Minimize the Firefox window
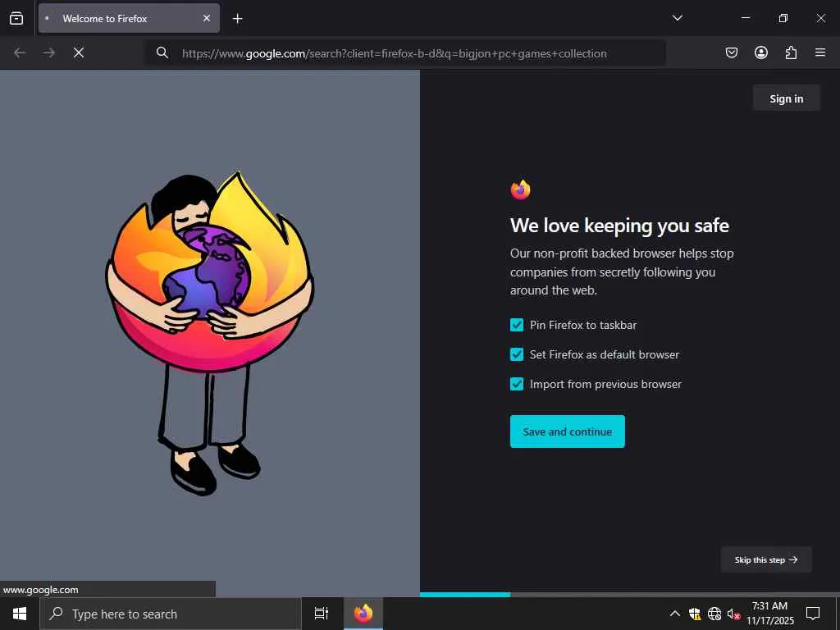The height and width of the screenshot is (630, 840). pos(745,18)
